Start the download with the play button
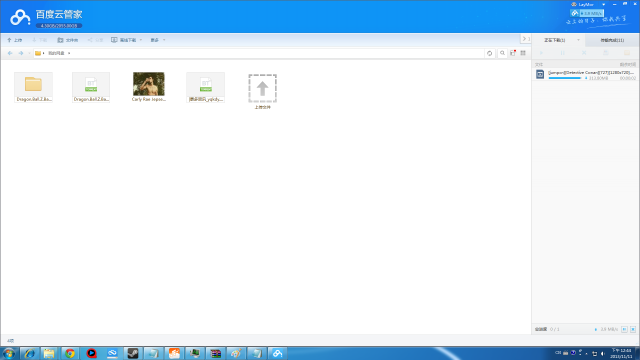The image size is (640, 360). click(x=541, y=53)
